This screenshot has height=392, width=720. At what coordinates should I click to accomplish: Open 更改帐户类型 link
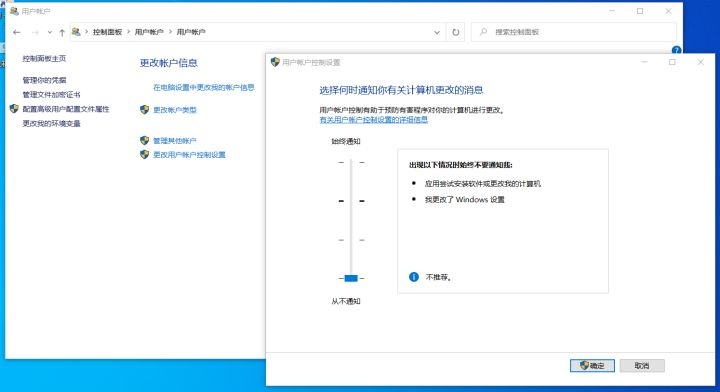click(x=174, y=110)
